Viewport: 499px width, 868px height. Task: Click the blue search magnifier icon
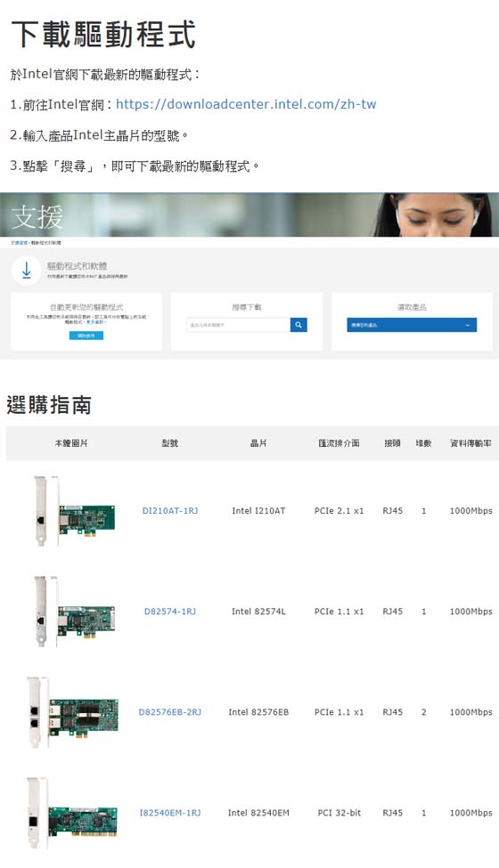(x=298, y=325)
